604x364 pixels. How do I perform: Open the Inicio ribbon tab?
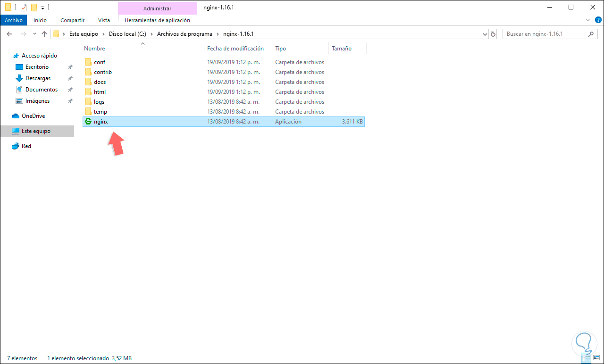pyautogui.click(x=40, y=20)
